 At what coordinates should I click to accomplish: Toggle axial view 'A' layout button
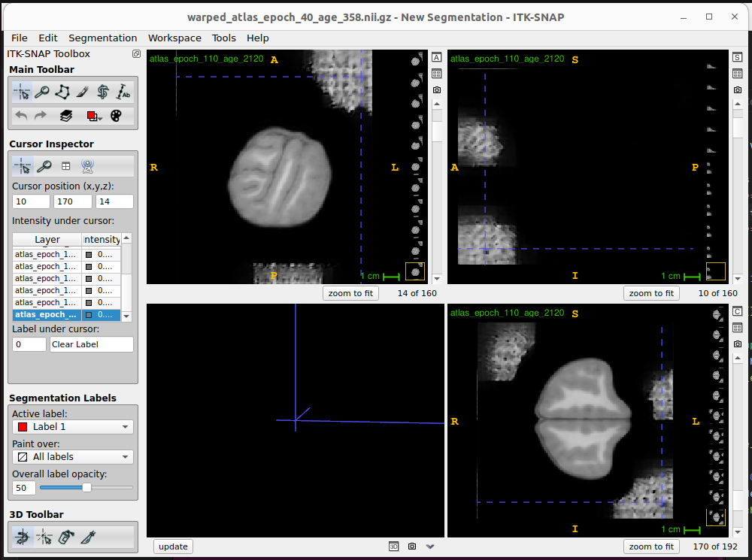(x=436, y=58)
